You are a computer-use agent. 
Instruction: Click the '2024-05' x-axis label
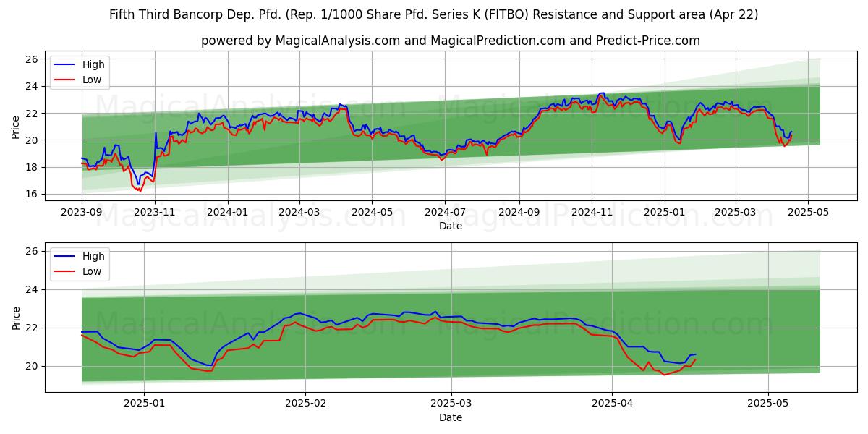(x=372, y=212)
